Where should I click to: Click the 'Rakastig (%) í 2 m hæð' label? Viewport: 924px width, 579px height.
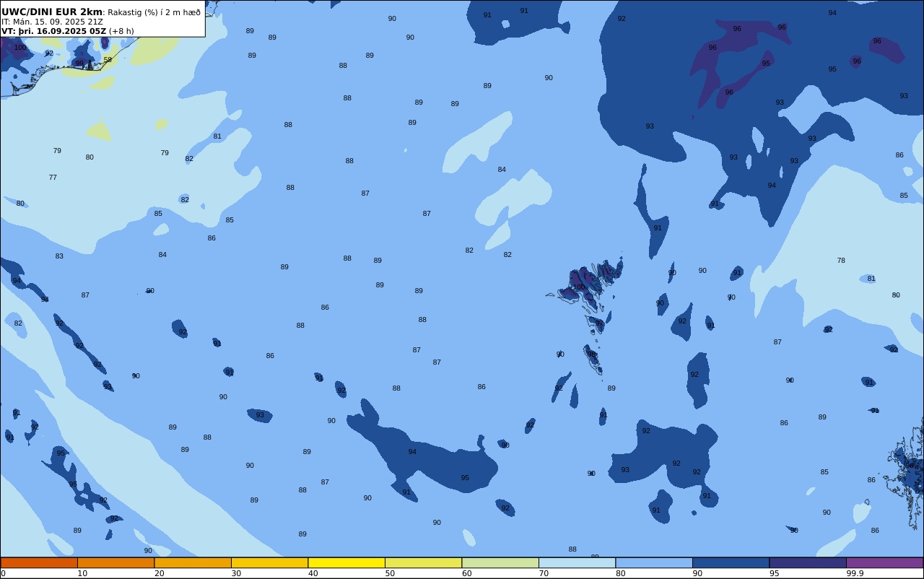[x=154, y=12]
